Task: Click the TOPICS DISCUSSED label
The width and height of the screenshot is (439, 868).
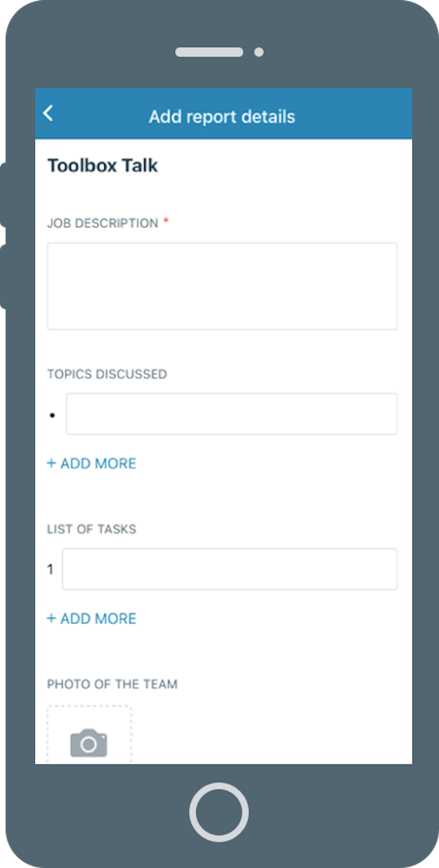Action: click(107, 374)
